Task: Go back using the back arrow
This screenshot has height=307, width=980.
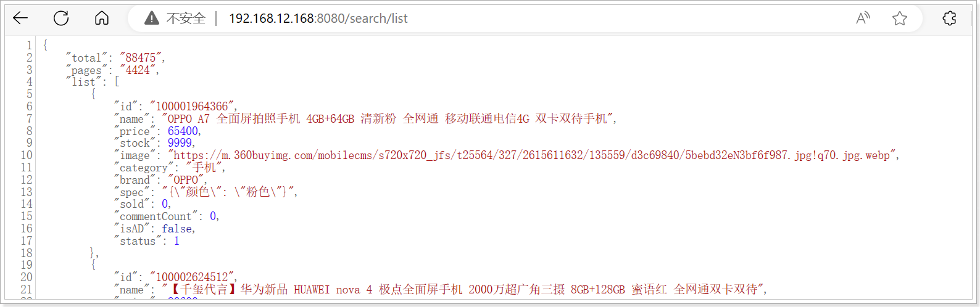Action: (20, 18)
